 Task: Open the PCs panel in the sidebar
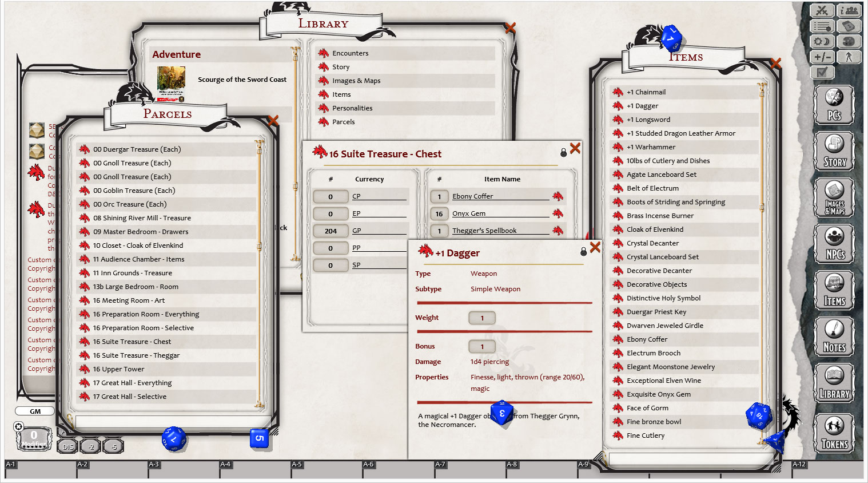[x=834, y=104]
